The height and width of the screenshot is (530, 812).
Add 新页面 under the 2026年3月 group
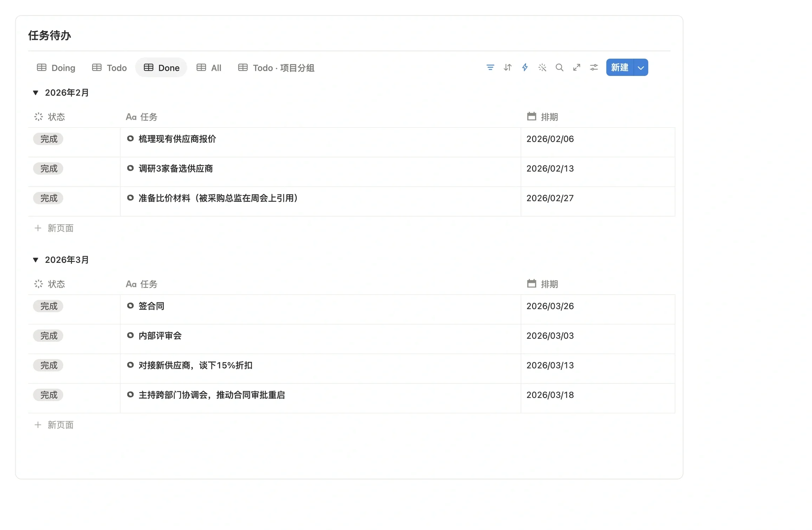[54, 425]
